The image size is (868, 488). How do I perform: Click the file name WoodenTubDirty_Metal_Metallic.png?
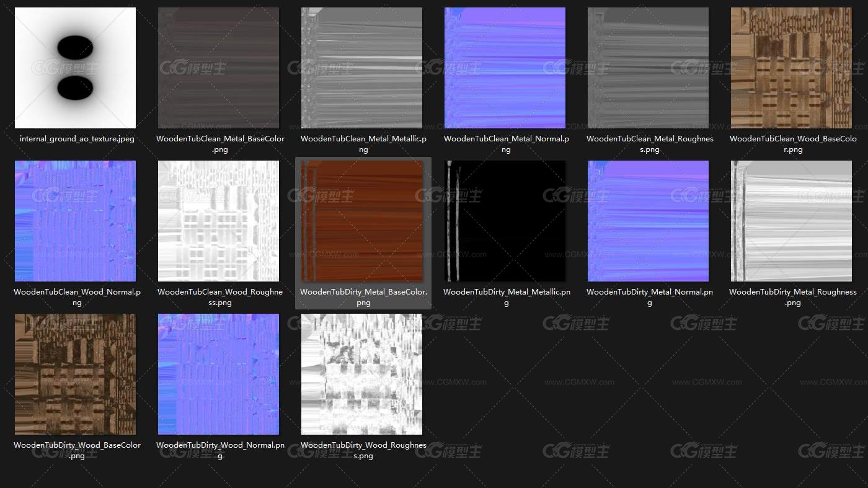pos(507,297)
